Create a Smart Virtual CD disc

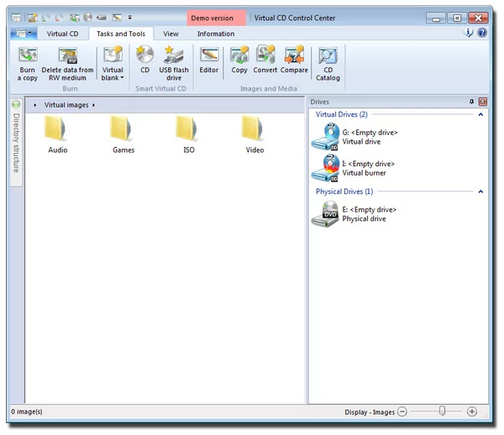click(x=144, y=60)
